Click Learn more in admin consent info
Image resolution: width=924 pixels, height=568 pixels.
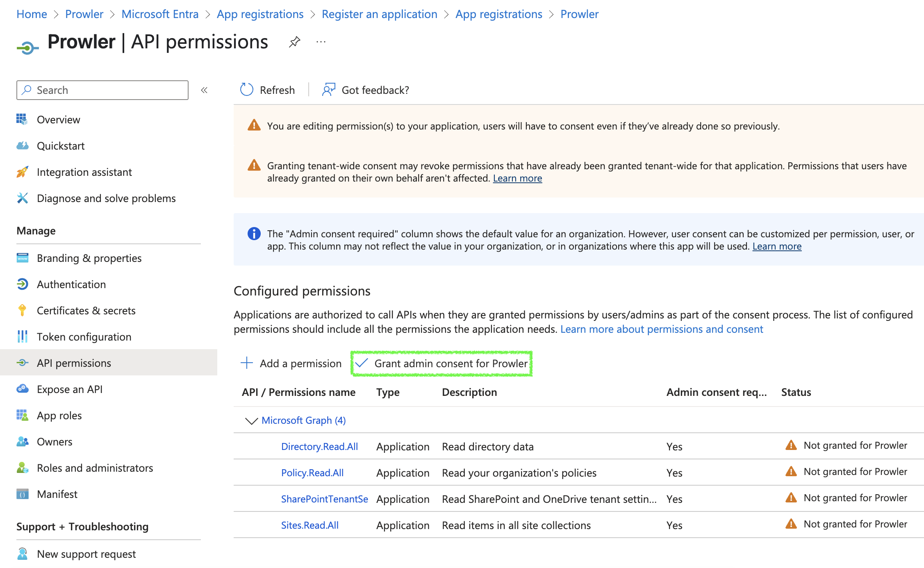tap(777, 246)
